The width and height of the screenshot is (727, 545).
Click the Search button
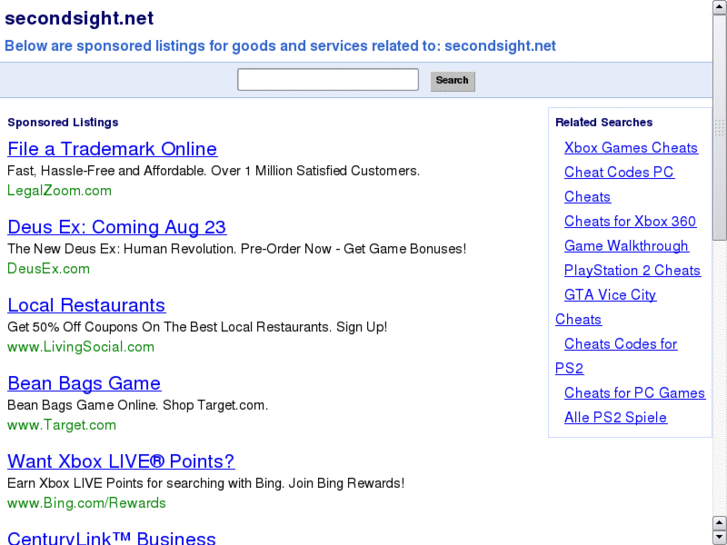point(452,81)
